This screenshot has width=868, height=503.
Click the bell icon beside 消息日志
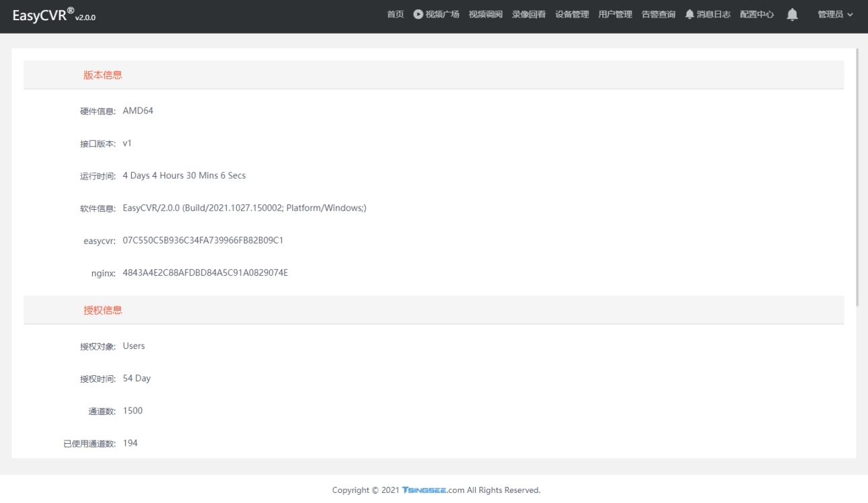(x=689, y=14)
